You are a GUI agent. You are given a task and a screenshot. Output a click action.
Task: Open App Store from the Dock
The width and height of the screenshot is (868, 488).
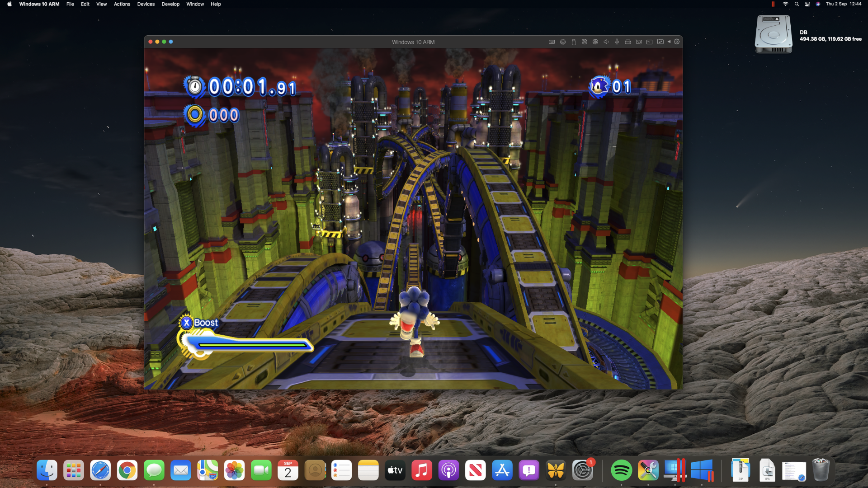click(x=502, y=470)
